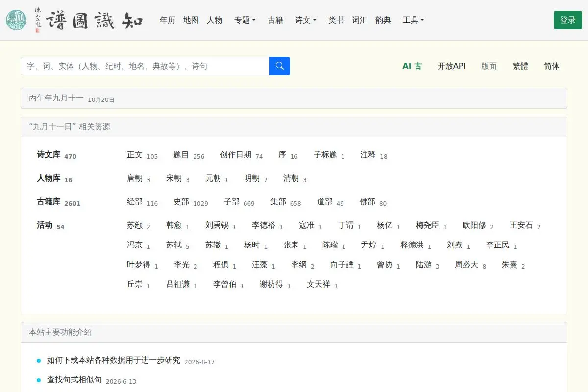Open the 知識圖譜 calligraphy site title

(95, 20)
